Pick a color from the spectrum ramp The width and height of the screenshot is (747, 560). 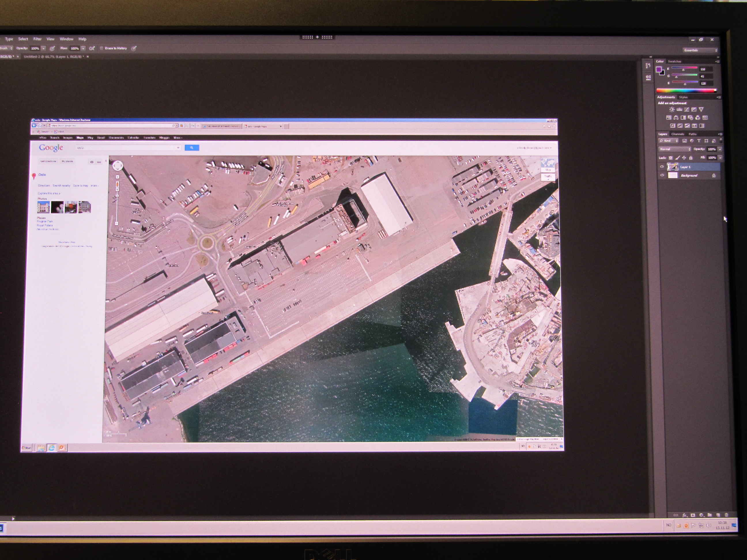(x=686, y=91)
